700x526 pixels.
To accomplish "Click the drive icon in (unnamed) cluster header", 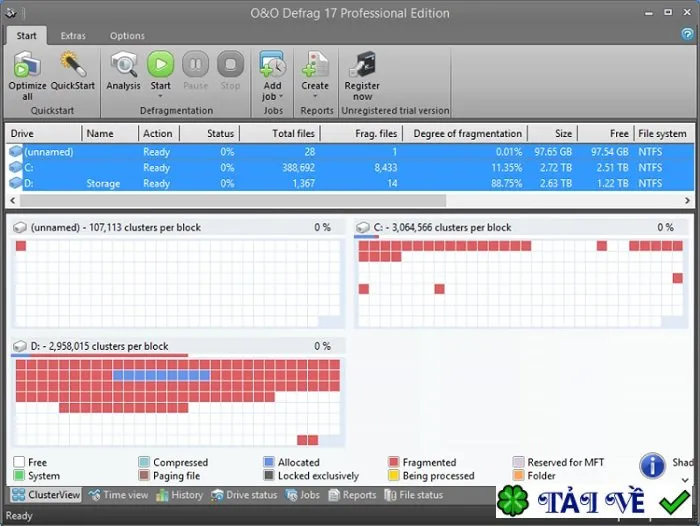I will point(20,227).
